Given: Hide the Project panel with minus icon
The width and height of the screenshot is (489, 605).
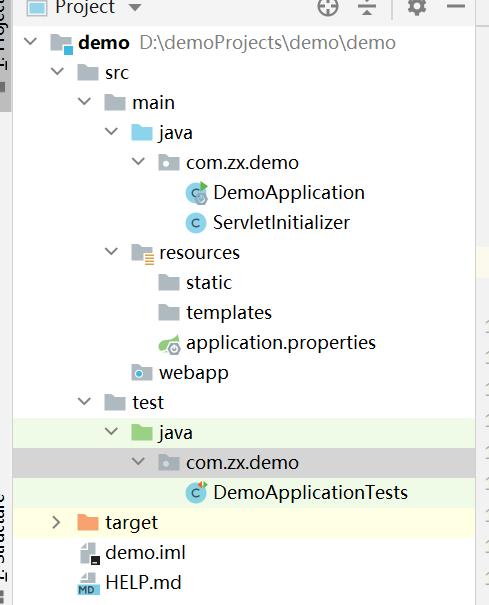Looking at the screenshot, I should [455, 6].
